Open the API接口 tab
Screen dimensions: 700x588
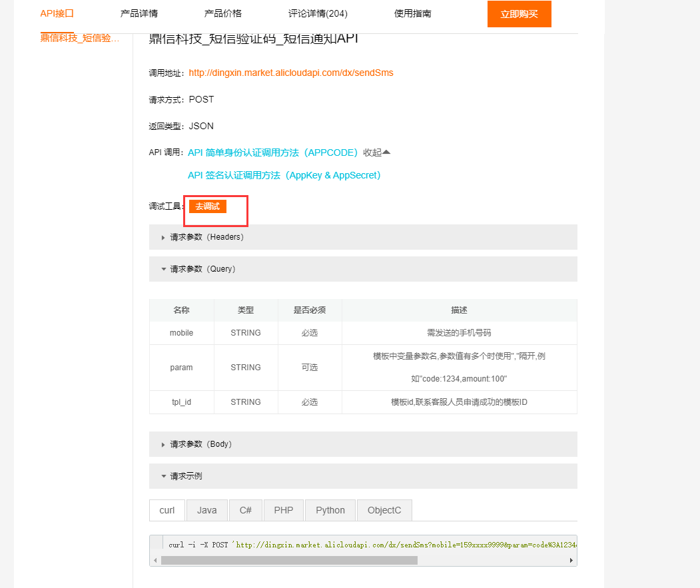[57, 13]
